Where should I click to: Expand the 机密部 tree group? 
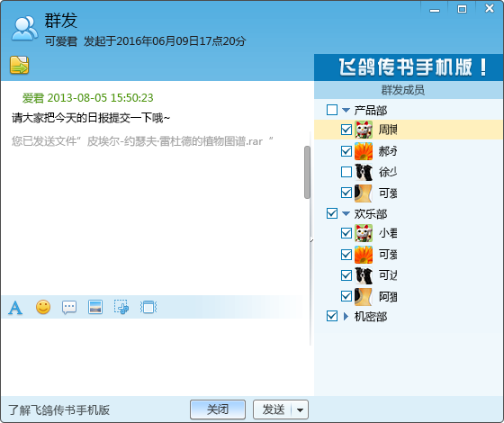coord(346,317)
